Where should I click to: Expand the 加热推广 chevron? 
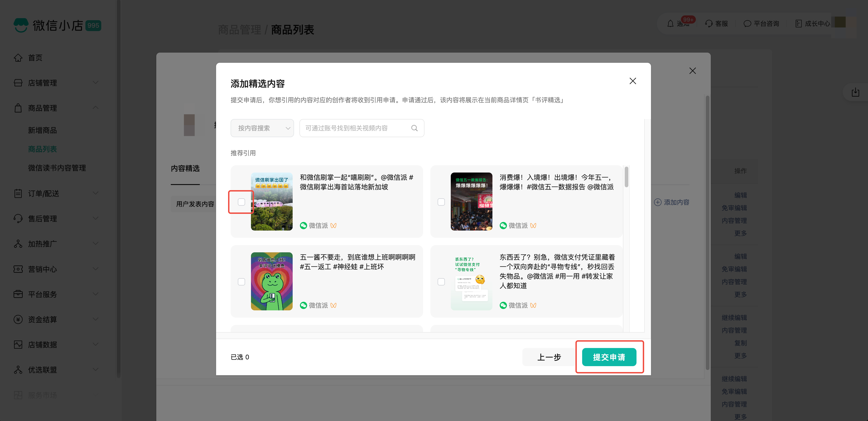[x=96, y=243]
